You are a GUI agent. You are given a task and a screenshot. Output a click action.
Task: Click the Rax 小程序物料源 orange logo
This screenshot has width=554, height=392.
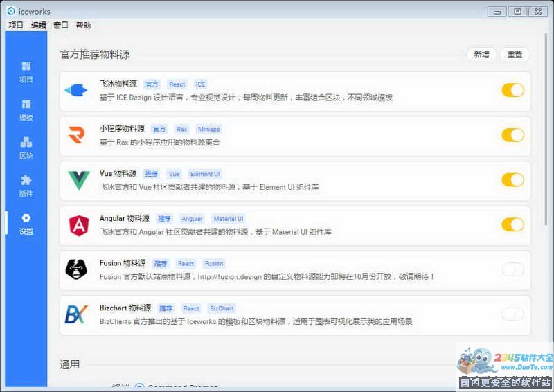tap(77, 135)
